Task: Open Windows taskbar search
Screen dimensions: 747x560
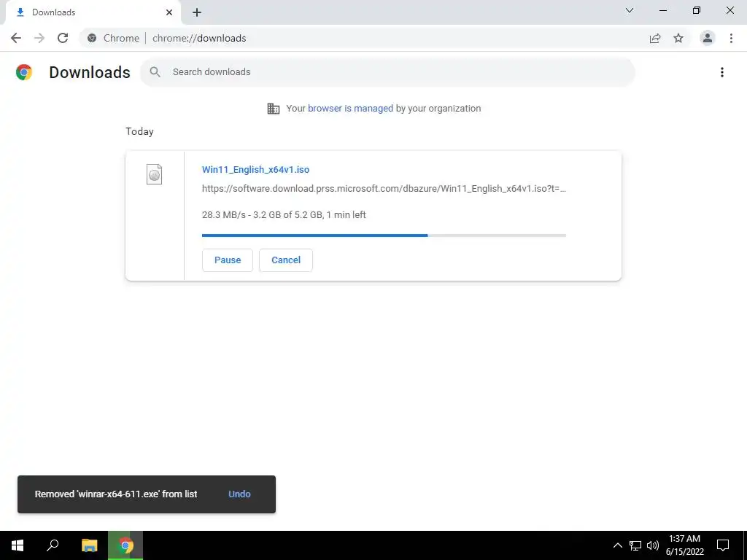Action: 53,545
